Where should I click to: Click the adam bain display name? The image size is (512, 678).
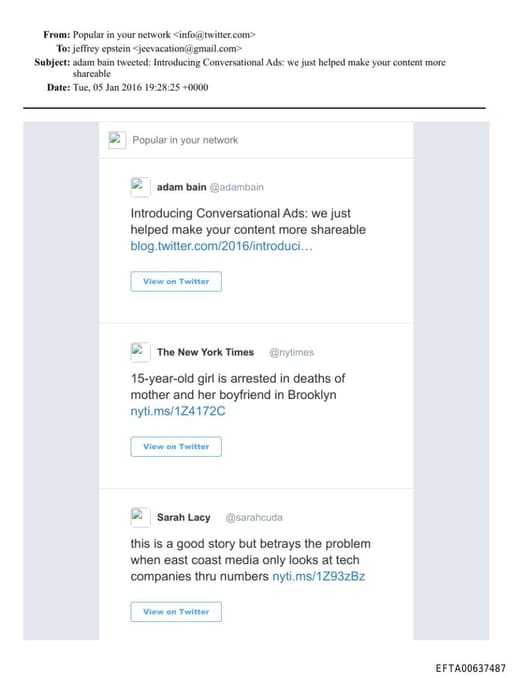[182, 187]
